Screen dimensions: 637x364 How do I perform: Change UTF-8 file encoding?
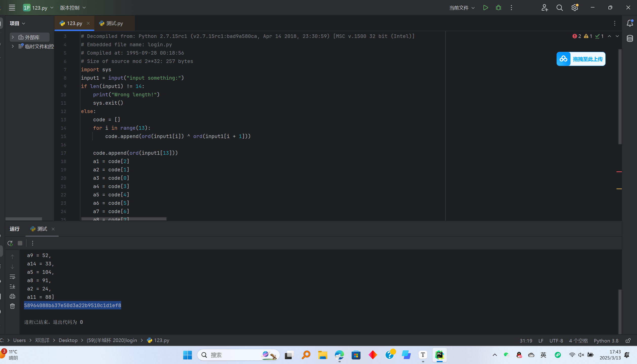(x=556, y=340)
